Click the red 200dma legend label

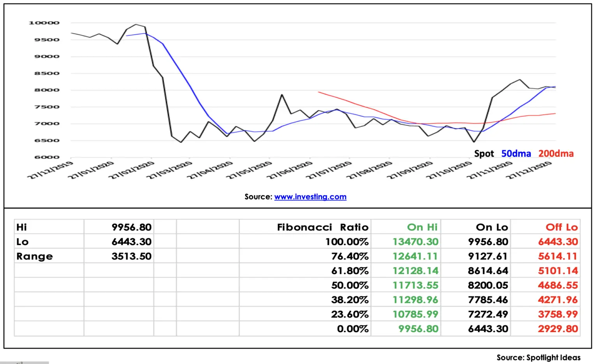click(x=556, y=154)
